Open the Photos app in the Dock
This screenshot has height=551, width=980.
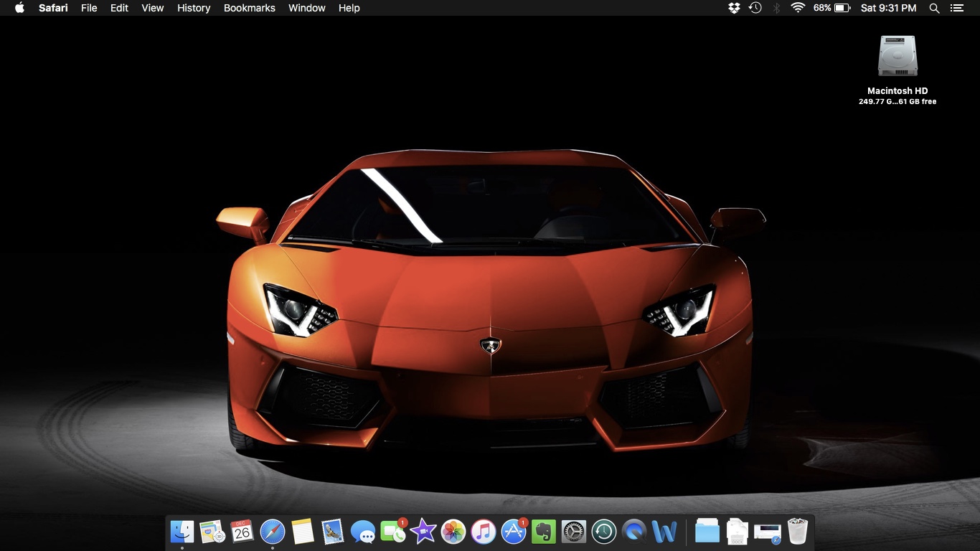[x=453, y=532]
